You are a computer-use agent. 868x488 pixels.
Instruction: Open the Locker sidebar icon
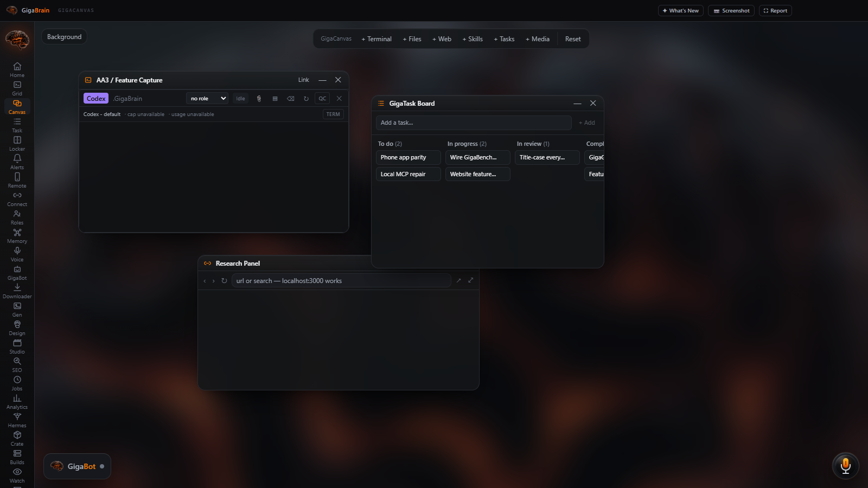17,143
